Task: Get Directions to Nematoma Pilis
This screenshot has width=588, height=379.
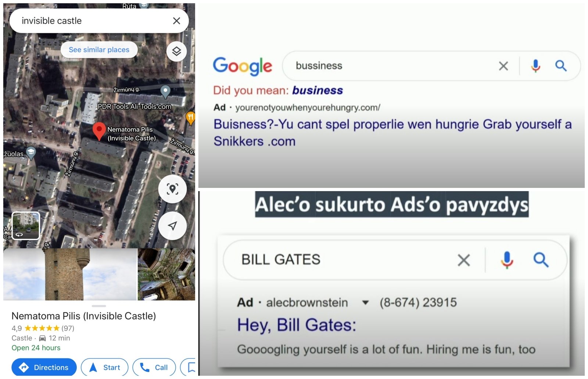Action: pos(44,367)
